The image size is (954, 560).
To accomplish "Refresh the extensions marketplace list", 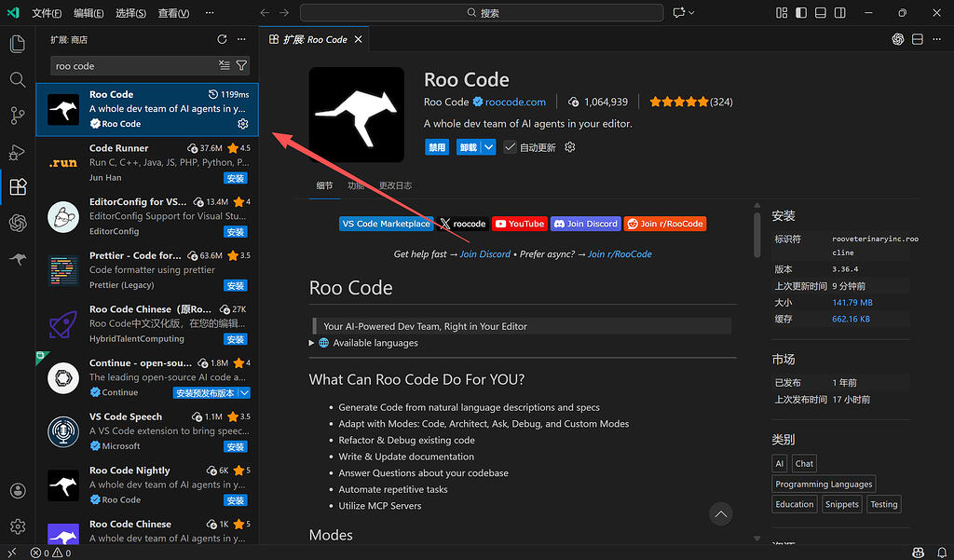I will click(222, 39).
